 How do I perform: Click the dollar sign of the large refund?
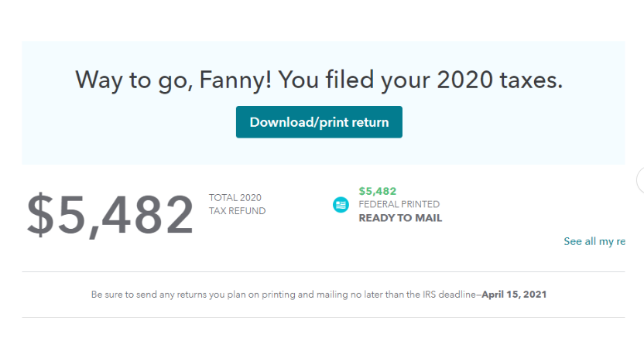pos(40,214)
